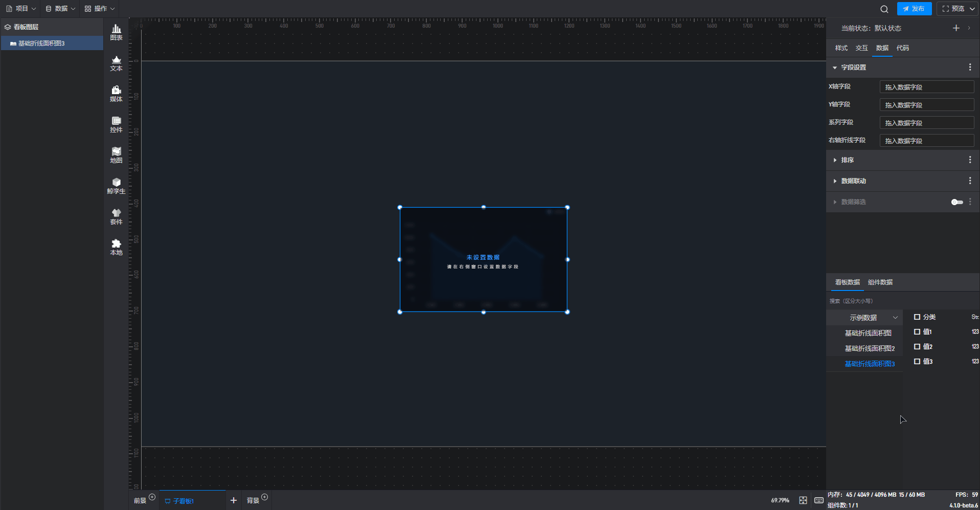Select the 前景 foreground layer button
The width and height of the screenshot is (980, 510).
(x=140, y=501)
